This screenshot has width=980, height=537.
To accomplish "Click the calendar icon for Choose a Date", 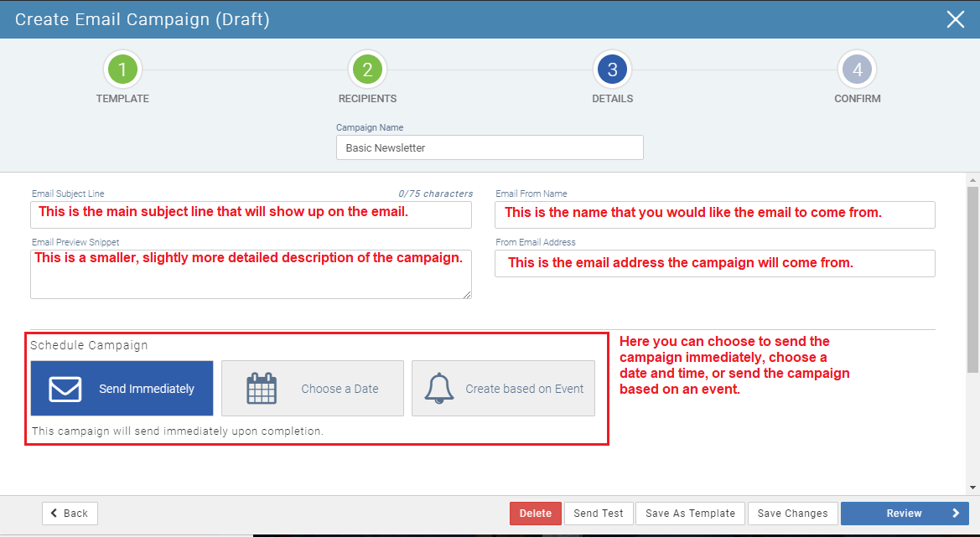I will pyautogui.click(x=262, y=389).
